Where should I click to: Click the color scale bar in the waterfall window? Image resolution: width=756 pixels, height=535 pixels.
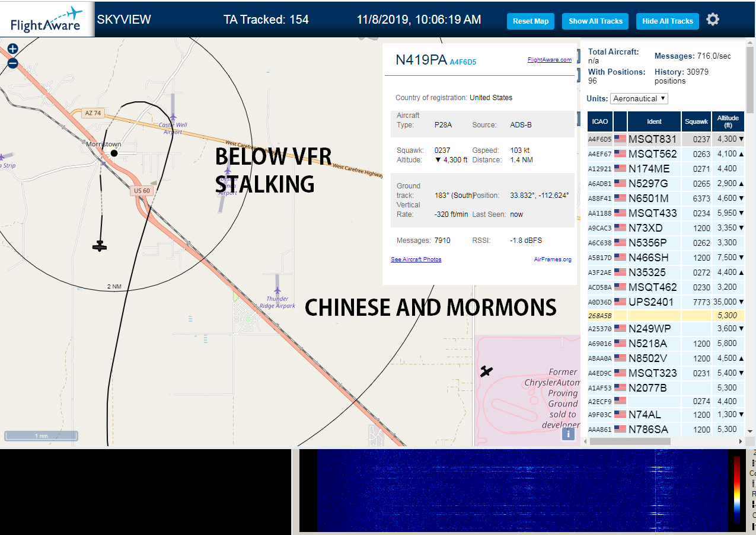click(737, 489)
